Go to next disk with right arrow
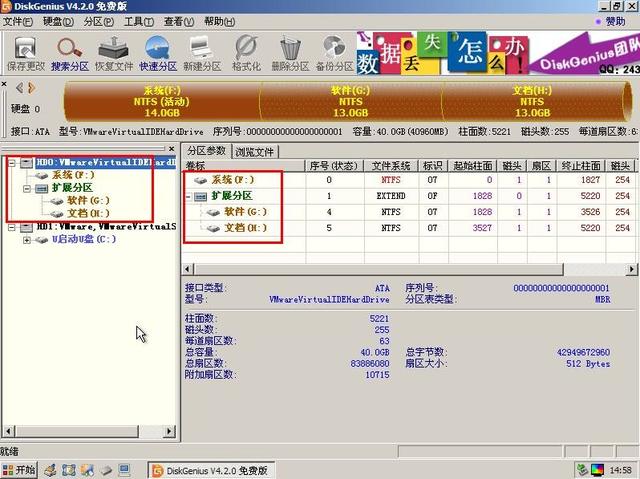Screen dimensions: 640x479 [x=31, y=87]
